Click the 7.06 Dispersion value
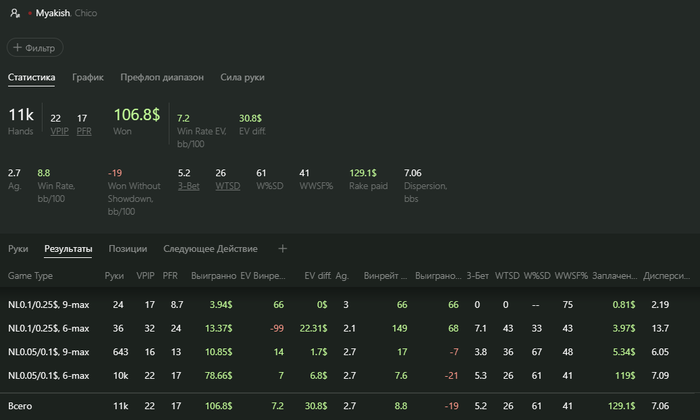Screen dimensions: 700x420 pos(413,173)
